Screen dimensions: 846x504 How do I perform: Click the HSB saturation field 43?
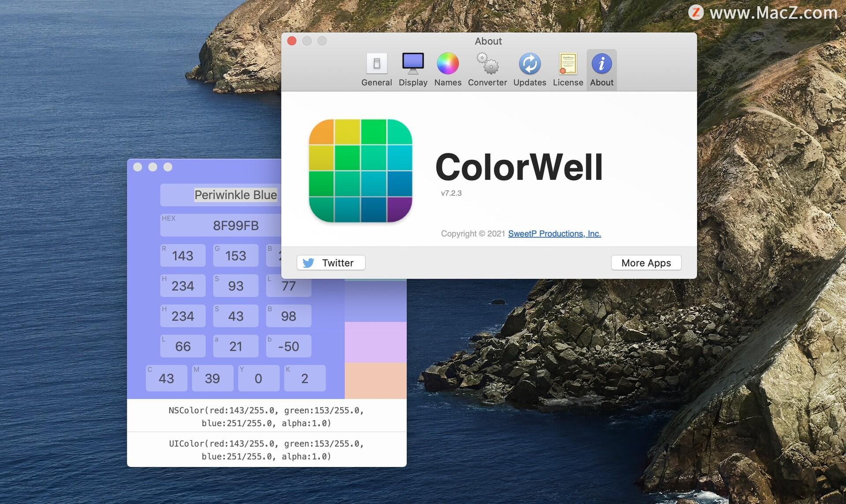pyautogui.click(x=236, y=316)
